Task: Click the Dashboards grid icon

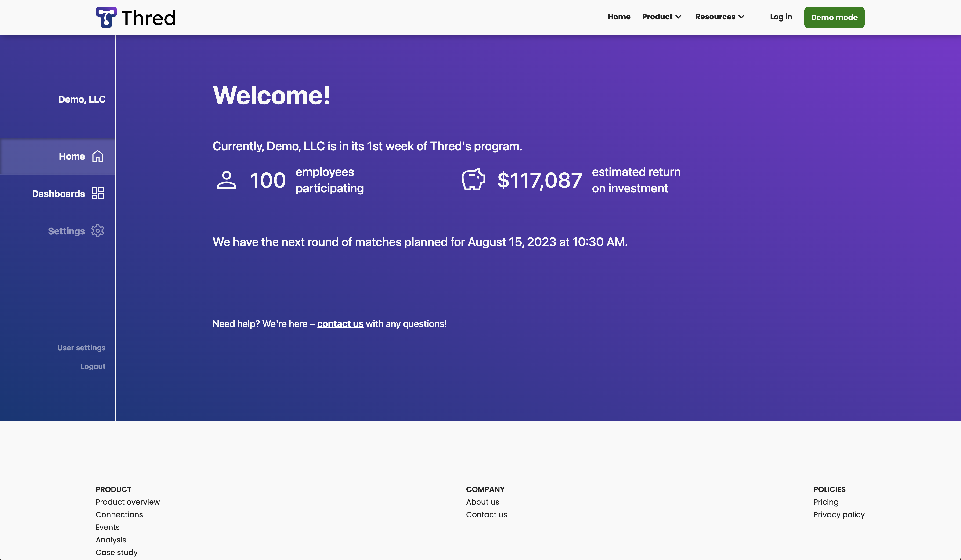Action: point(98,193)
